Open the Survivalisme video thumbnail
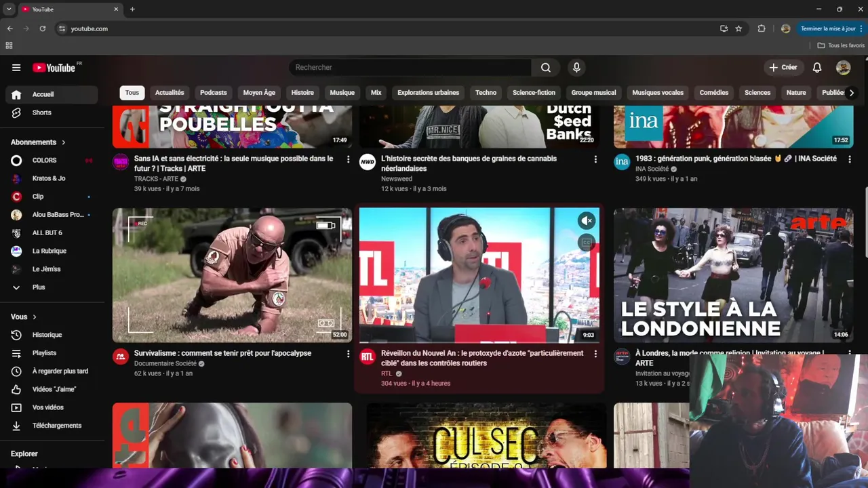Screen dimensions: 868x488 click(232, 275)
